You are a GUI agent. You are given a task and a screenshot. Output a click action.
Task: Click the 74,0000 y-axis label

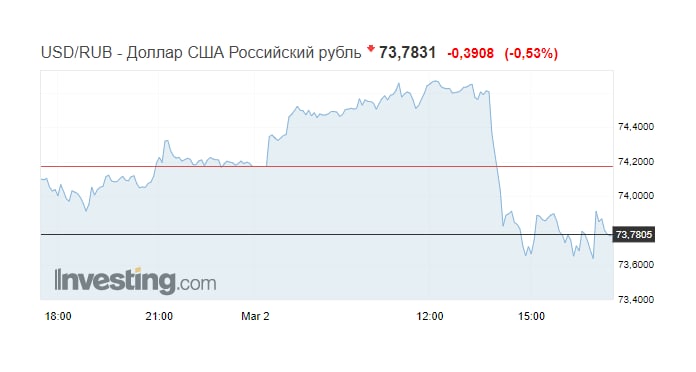tap(636, 196)
